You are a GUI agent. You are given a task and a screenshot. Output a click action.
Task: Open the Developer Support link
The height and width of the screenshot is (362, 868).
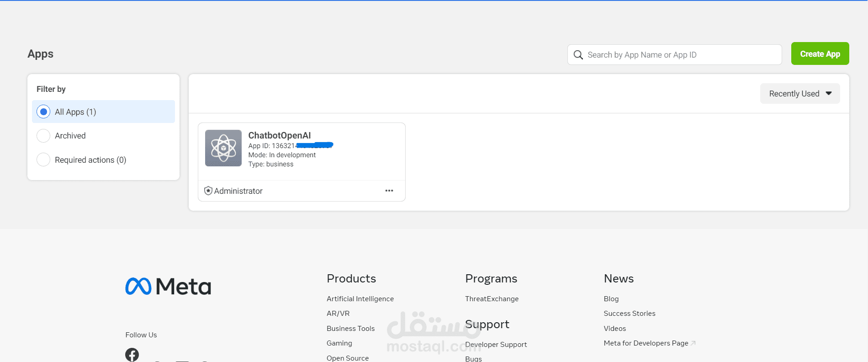pos(496,344)
